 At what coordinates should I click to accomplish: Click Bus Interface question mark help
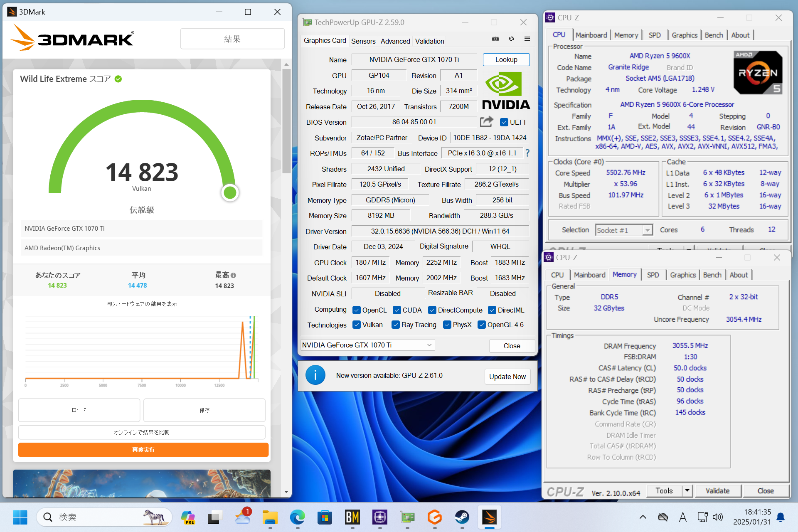[527, 153]
